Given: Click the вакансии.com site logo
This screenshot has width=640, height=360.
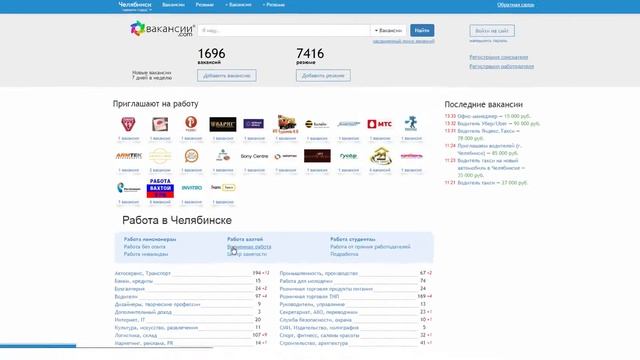Looking at the screenshot, I should pyautogui.click(x=162, y=29).
